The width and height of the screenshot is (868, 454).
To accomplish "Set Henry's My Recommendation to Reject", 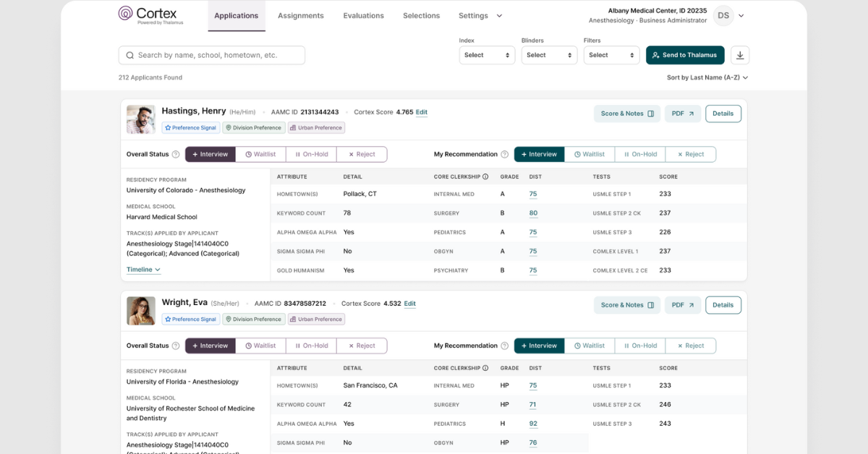I will [690, 154].
